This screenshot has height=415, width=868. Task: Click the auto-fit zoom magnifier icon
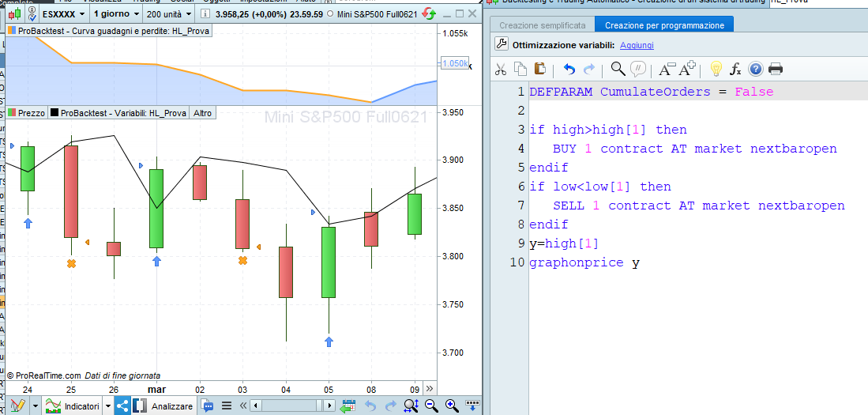[x=411, y=406]
